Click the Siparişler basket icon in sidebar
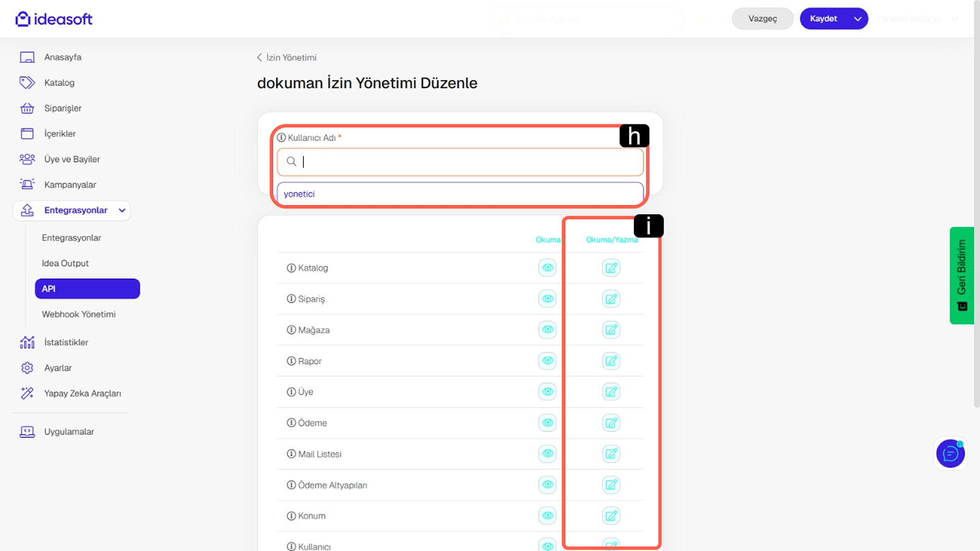This screenshot has width=980, height=551. [x=27, y=108]
